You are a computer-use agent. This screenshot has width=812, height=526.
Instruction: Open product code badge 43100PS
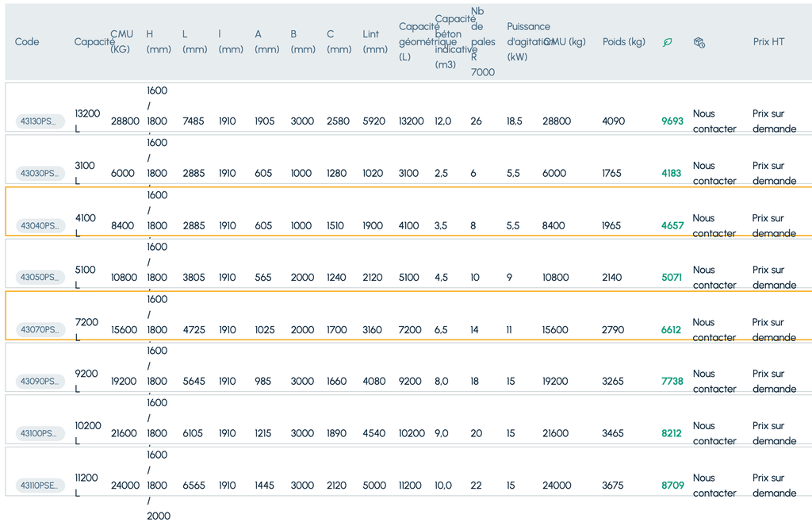(40, 433)
